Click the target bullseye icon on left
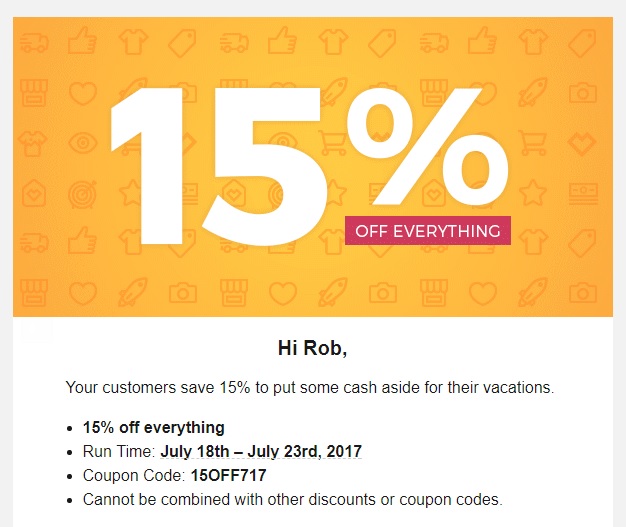This screenshot has width=626, height=527. pos(82,194)
